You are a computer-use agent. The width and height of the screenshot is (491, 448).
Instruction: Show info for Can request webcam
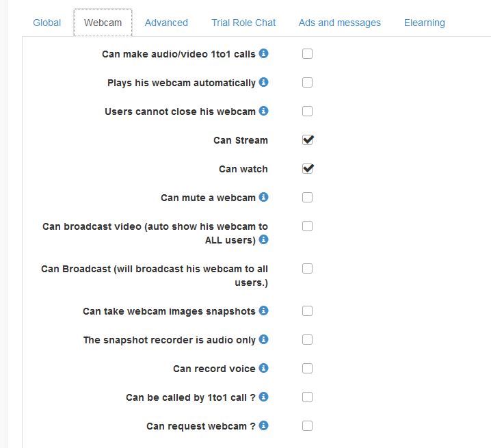click(264, 425)
